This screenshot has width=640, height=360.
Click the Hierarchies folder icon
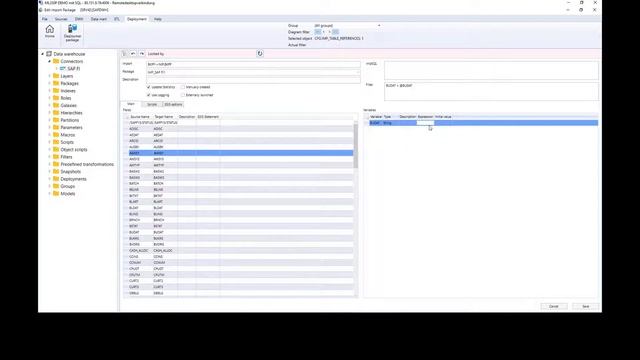coord(56,113)
